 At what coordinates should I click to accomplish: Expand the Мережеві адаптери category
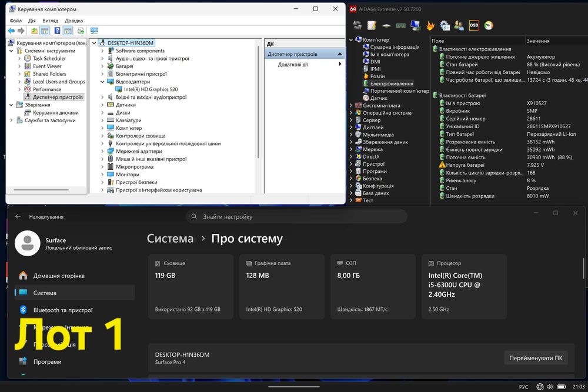click(x=102, y=152)
